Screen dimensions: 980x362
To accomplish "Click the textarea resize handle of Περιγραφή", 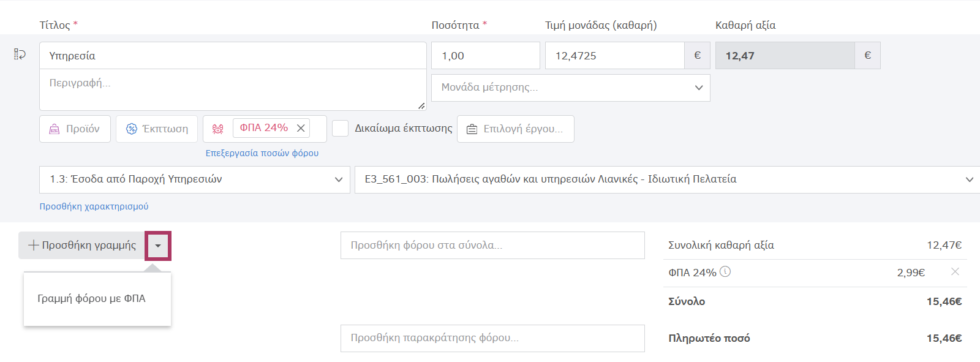I will coord(421,106).
